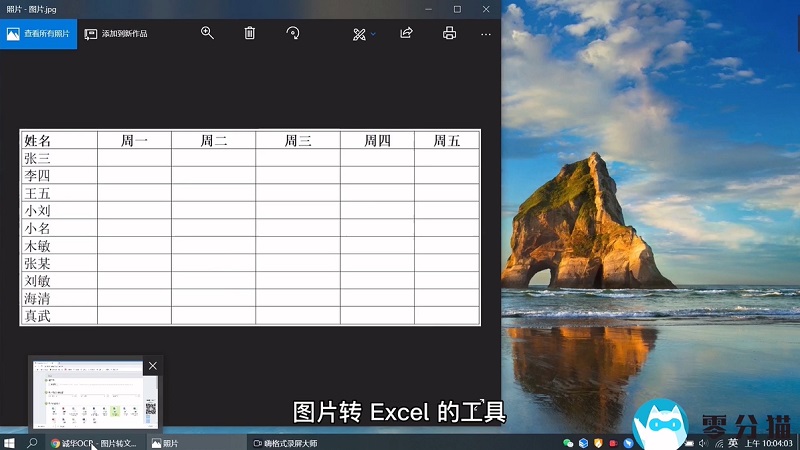Click the zoom magnifier icon in Photos toolbar
Screen dimensions: 800x450
[x=207, y=33]
